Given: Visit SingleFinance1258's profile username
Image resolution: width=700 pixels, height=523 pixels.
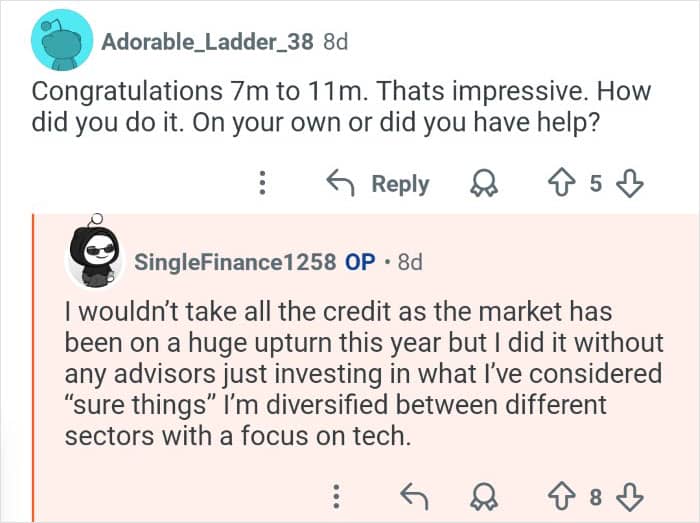Looking at the screenshot, I should (x=235, y=262).
